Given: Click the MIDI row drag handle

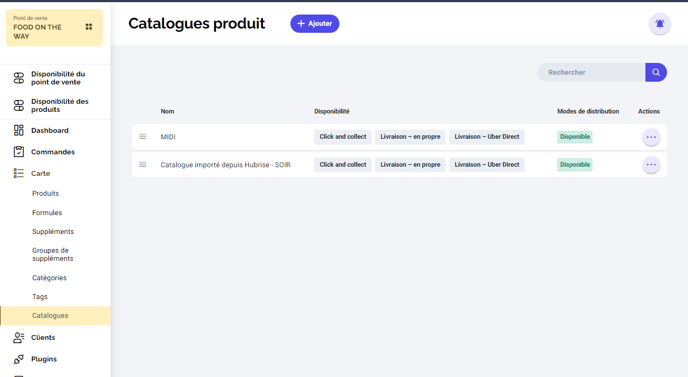Looking at the screenshot, I should 143,136.
